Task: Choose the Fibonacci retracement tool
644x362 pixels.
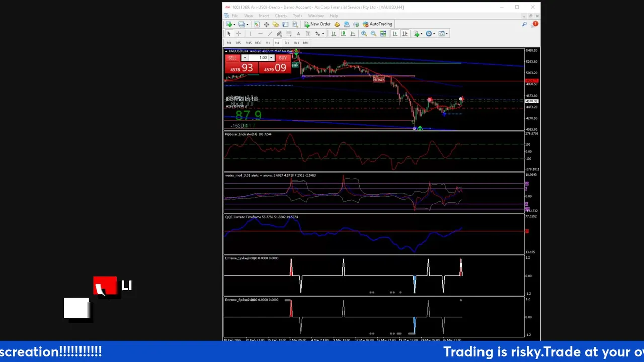Action: [x=289, y=34]
